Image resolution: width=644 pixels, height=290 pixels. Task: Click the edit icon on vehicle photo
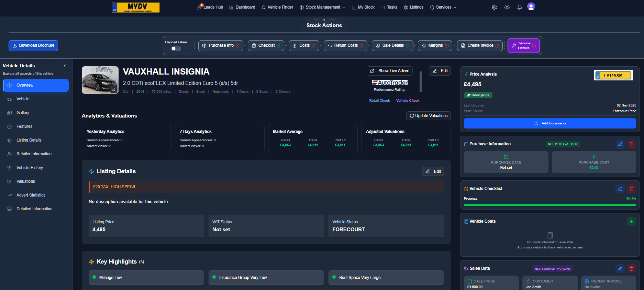point(114,89)
